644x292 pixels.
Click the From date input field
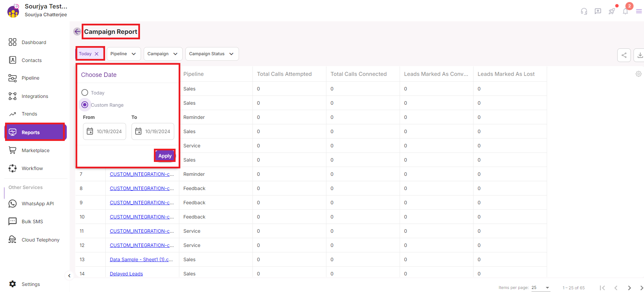click(104, 131)
